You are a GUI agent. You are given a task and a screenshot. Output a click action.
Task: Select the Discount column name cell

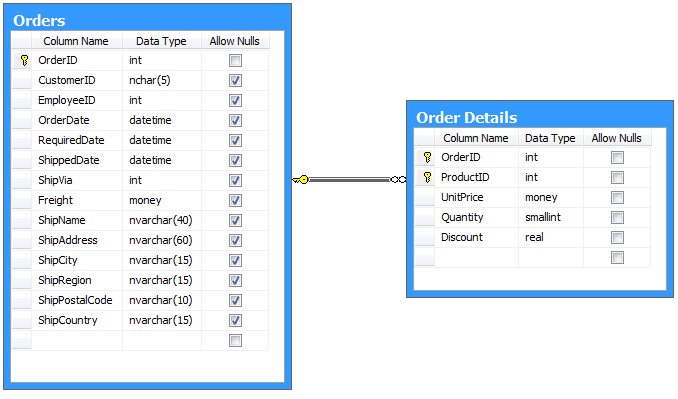coord(476,237)
